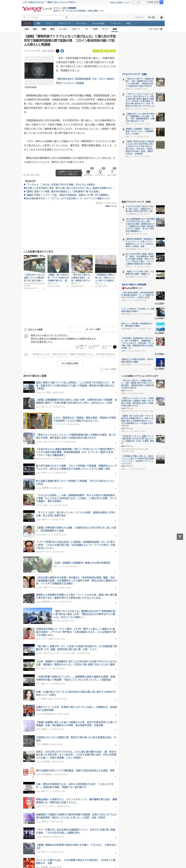Image resolution: width=186 pixels, height=868 pixels.
Task: Open マイページ link
Action: coord(139,18)
